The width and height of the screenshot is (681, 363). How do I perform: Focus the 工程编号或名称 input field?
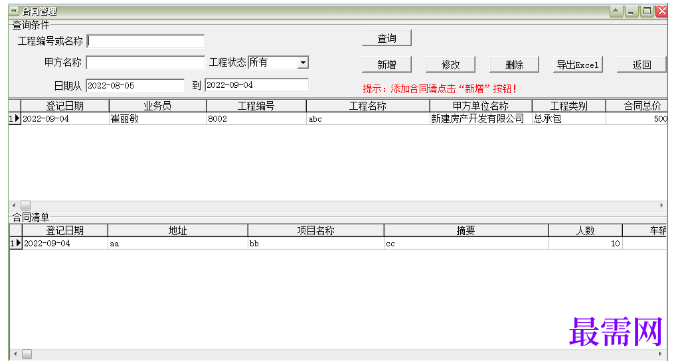point(145,41)
